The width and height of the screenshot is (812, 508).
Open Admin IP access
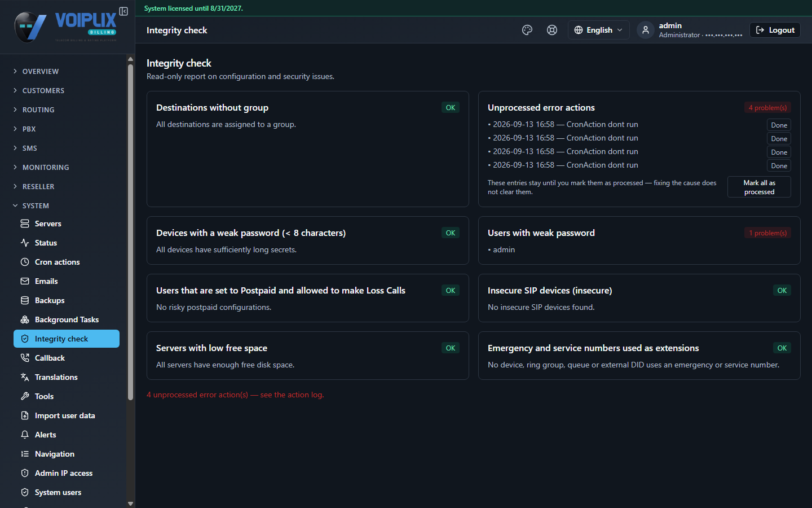pos(67,473)
